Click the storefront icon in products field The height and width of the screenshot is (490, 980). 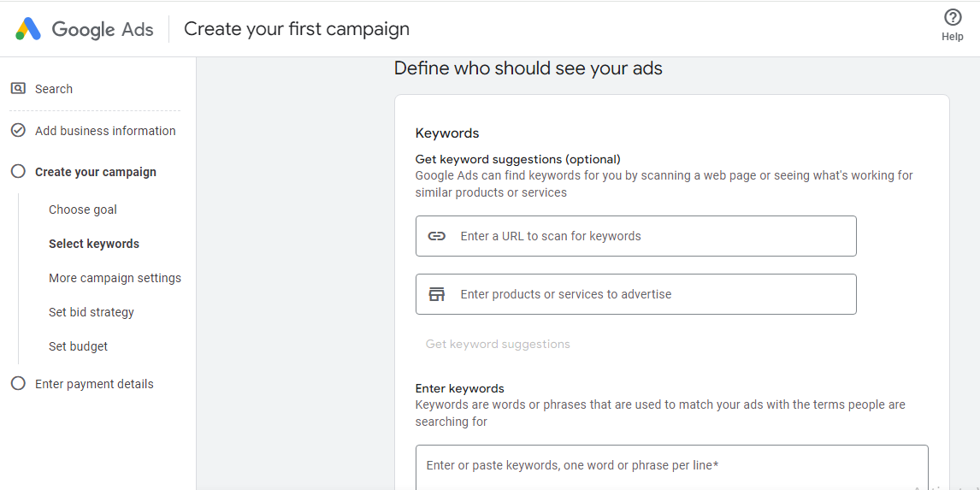[x=437, y=294]
